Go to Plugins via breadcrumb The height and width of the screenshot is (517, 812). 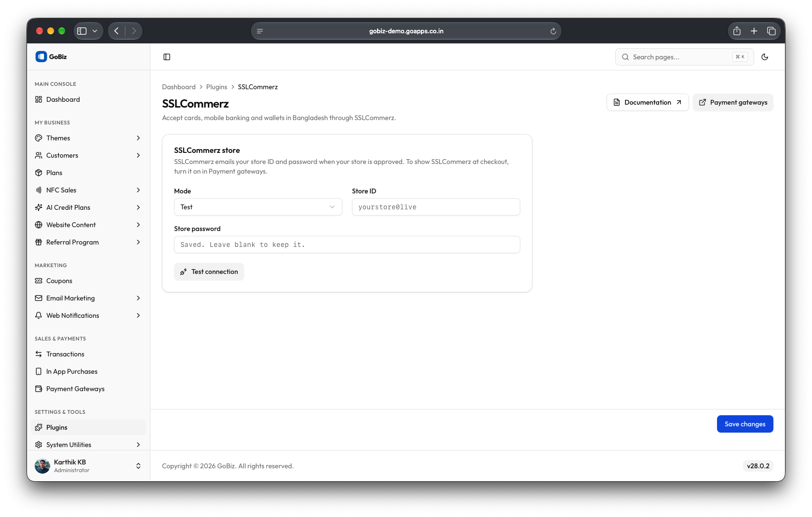click(x=217, y=87)
